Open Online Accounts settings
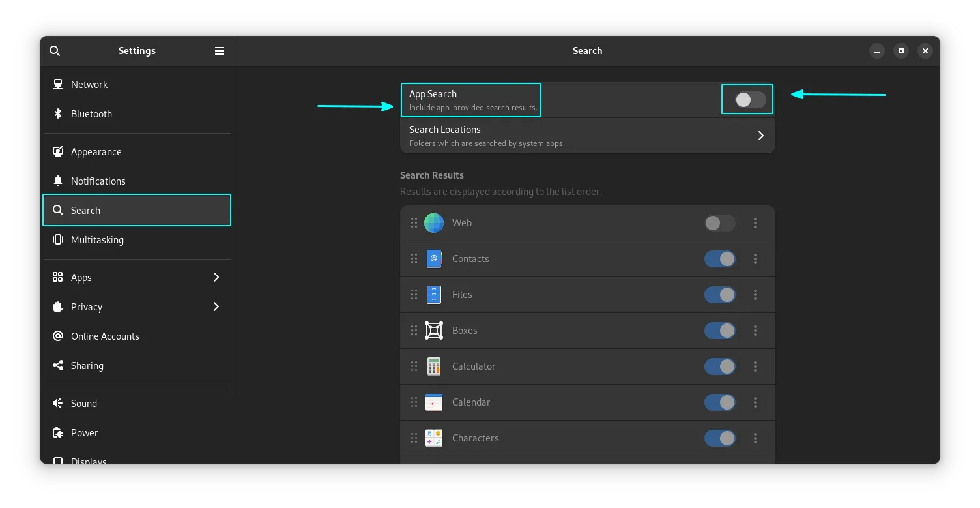The width and height of the screenshot is (980, 508). 105,336
